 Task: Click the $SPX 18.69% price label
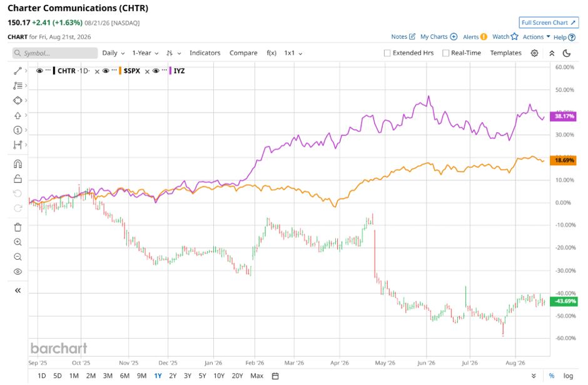coord(564,161)
